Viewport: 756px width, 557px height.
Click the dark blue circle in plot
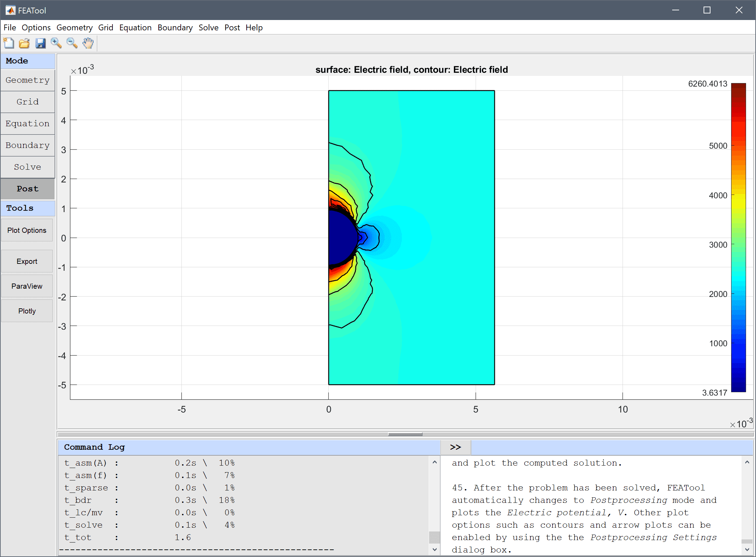[342, 237]
